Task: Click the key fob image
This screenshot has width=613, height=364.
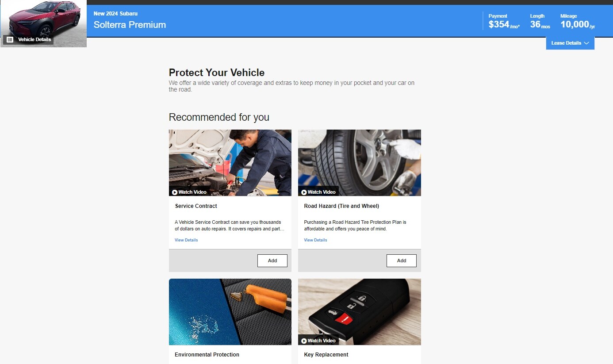Action: click(x=360, y=312)
